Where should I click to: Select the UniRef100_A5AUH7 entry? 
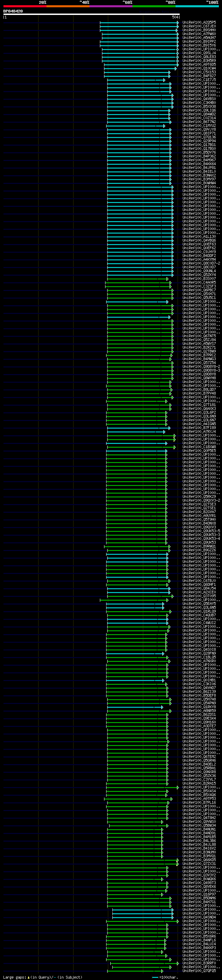click(x=199, y=38)
